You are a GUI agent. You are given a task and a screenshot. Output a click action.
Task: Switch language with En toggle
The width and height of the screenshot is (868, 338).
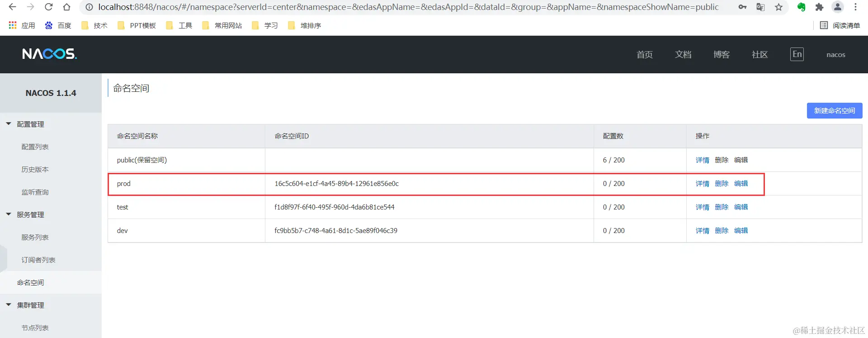coord(797,54)
